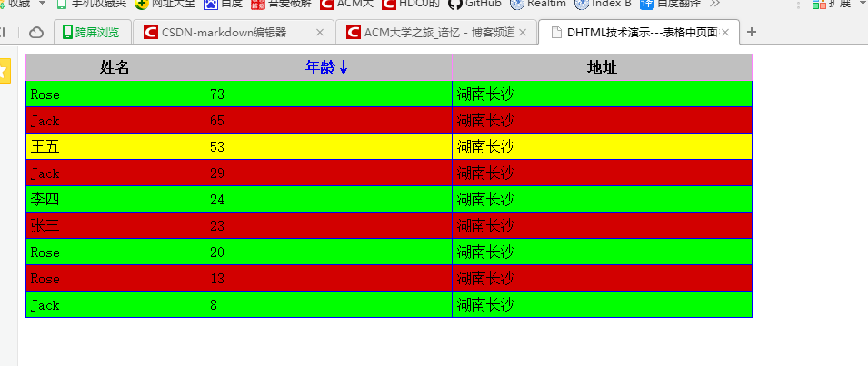Select the 李四 name cell

tap(115, 199)
